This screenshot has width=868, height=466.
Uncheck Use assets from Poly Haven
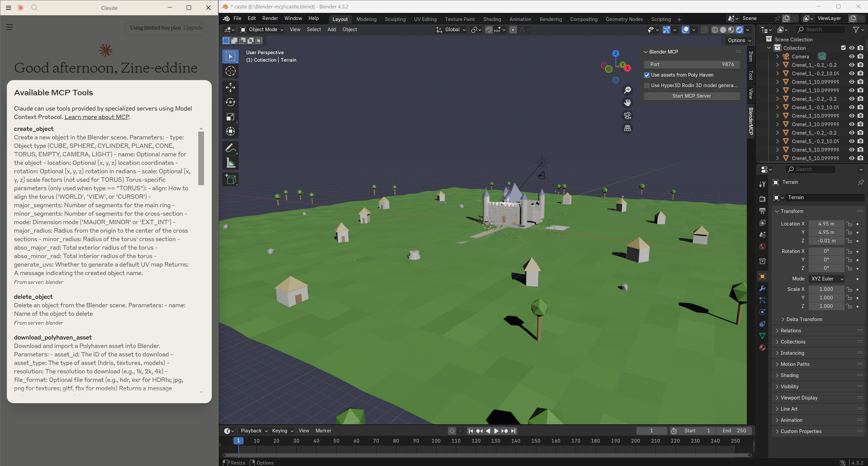click(647, 75)
